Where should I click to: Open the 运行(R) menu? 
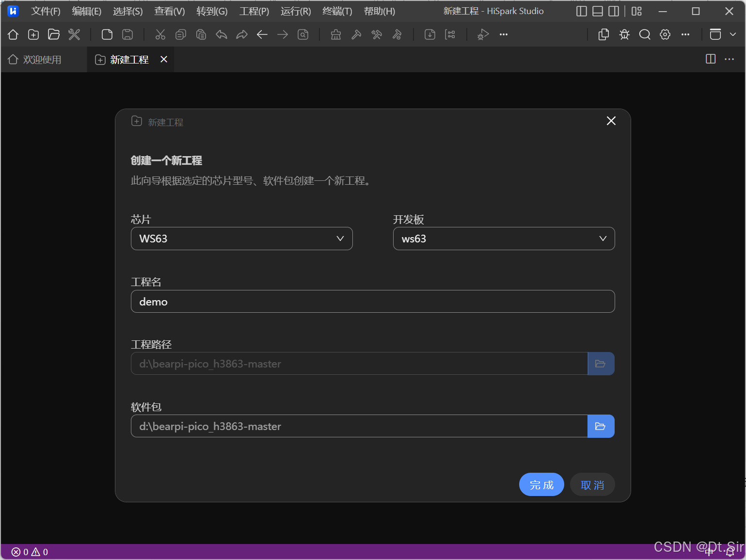[x=296, y=11]
